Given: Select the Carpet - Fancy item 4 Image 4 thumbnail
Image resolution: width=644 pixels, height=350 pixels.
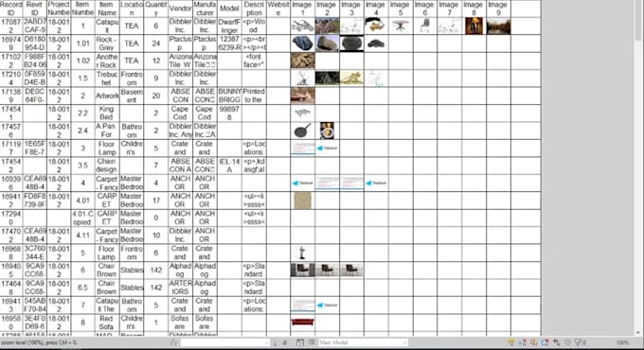Looking at the screenshot, I should [375, 183].
